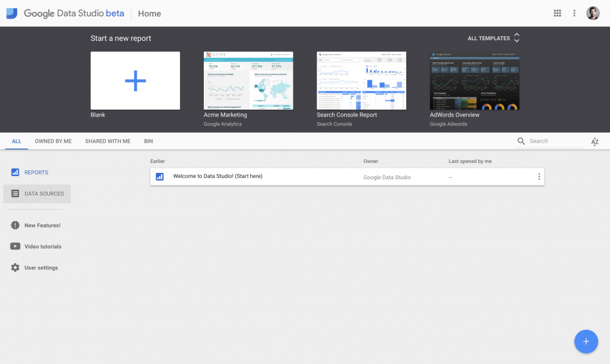610x364 pixels.
Task: Open the Reports section link
Action: point(36,172)
